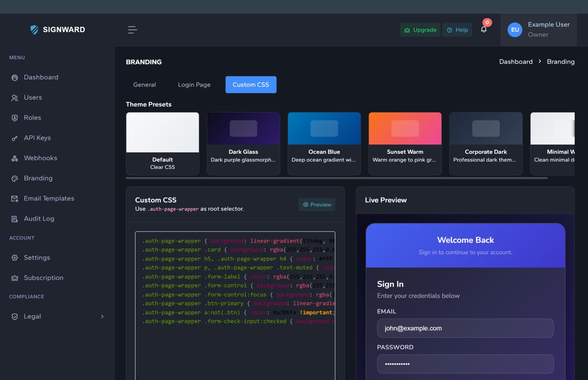Click the Settings gear icon in the sidebar
Screen dimensions: 588x380
[15, 258]
